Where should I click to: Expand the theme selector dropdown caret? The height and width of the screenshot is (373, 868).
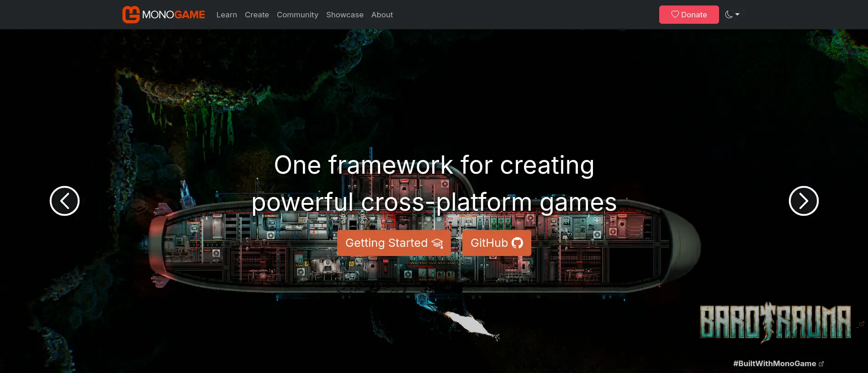pyautogui.click(x=737, y=15)
